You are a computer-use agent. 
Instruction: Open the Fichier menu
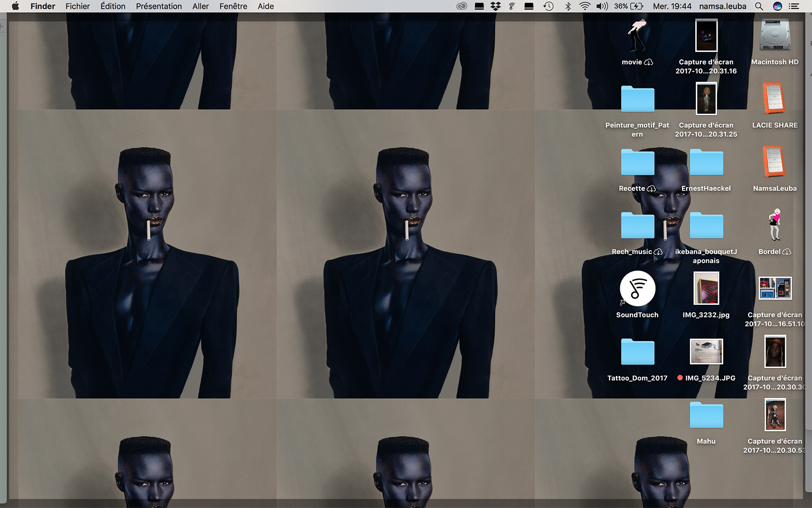pyautogui.click(x=78, y=6)
